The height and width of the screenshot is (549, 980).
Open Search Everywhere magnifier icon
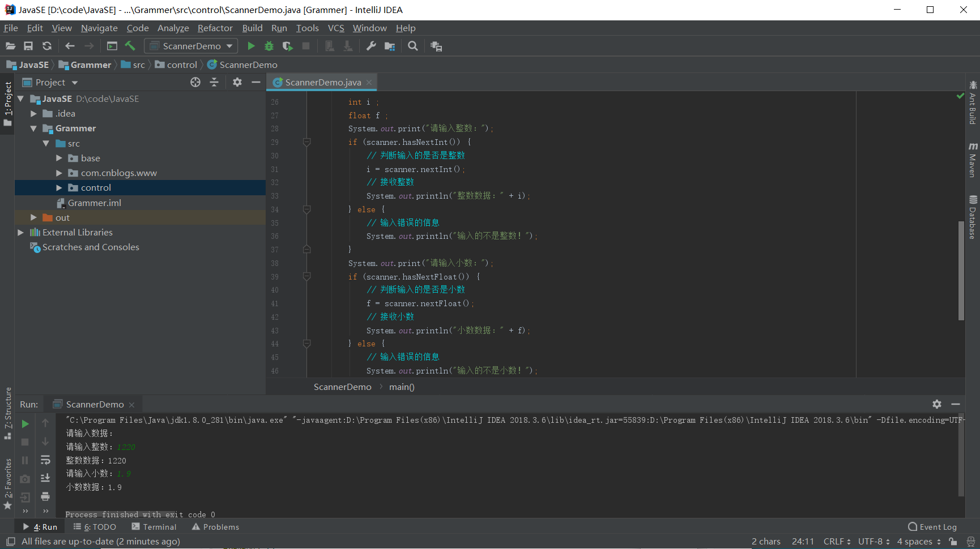tap(413, 46)
